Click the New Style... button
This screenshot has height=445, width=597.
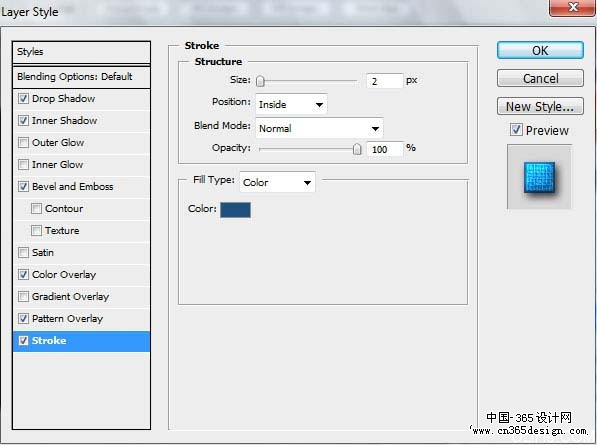[x=540, y=106]
